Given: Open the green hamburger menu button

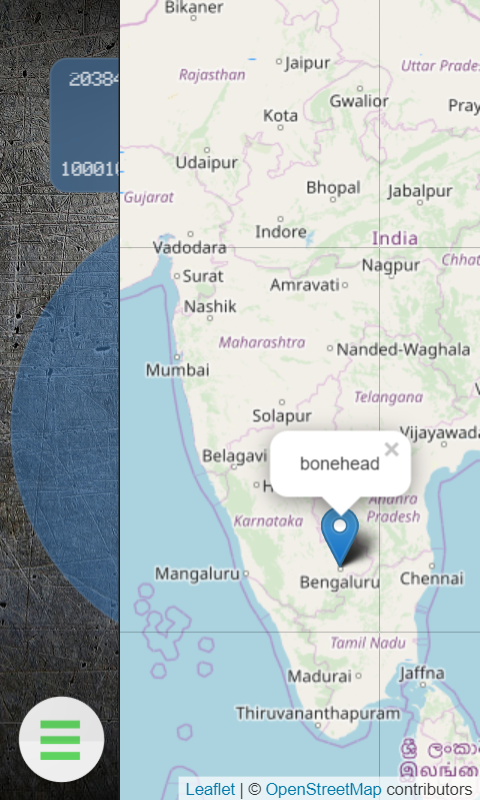Looking at the screenshot, I should tap(61, 739).
